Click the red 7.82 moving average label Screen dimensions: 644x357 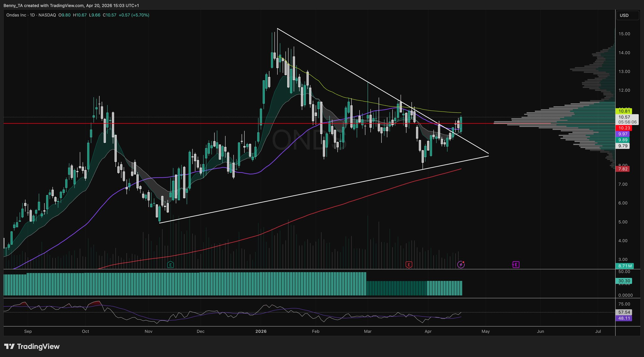coord(623,169)
